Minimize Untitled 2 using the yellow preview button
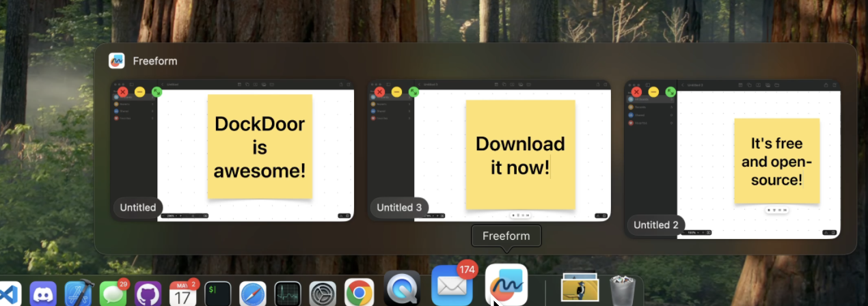The width and height of the screenshot is (868, 306). point(653,92)
